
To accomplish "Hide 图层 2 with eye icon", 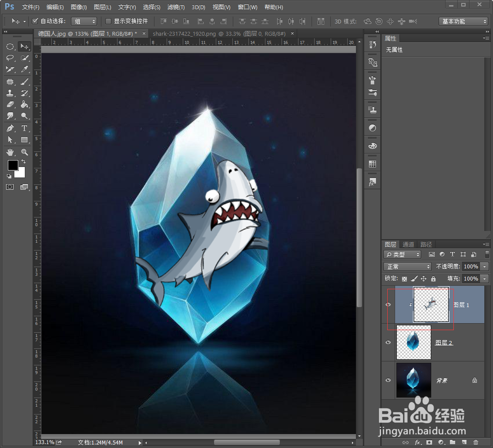I will 388,342.
